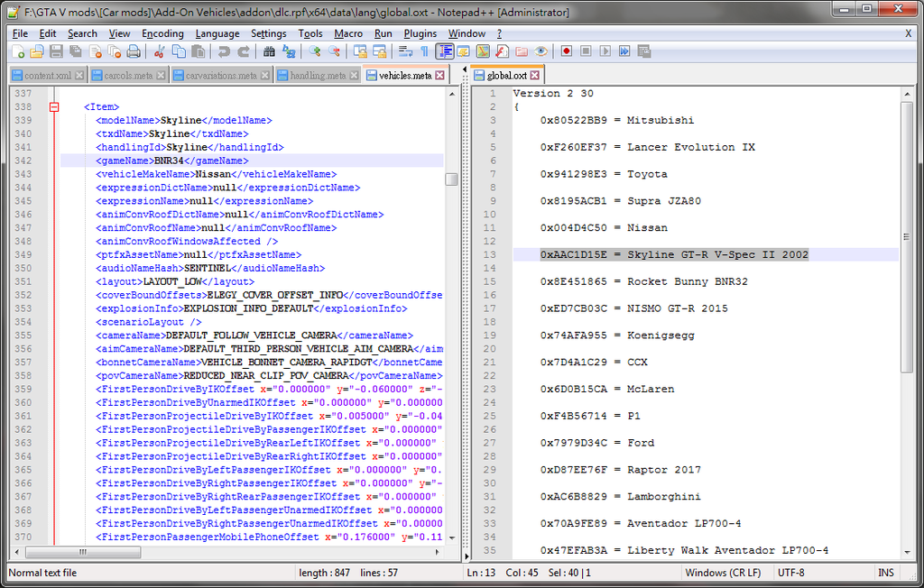Click the Close All documents toolbar icon

pyautogui.click(x=115, y=51)
